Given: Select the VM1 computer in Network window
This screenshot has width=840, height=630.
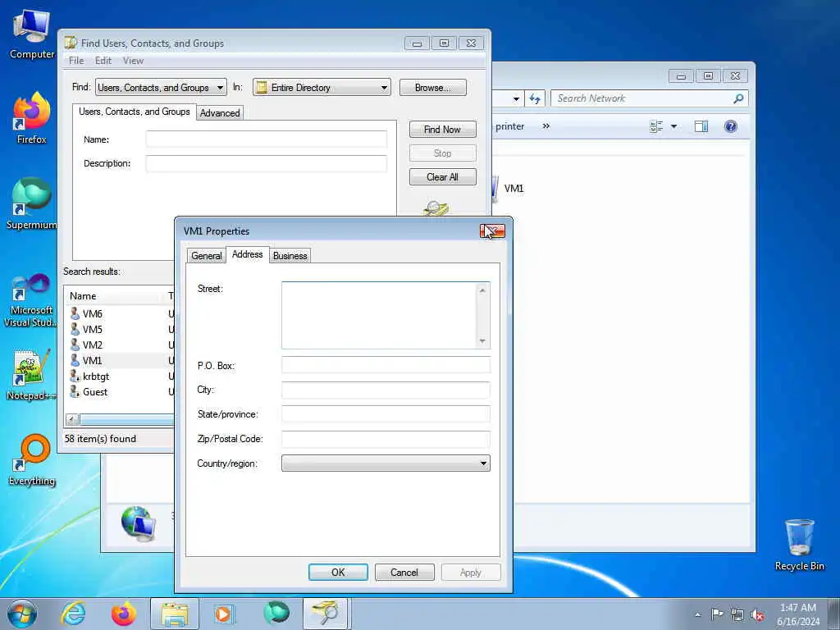Looking at the screenshot, I should (x=514, y=189).
